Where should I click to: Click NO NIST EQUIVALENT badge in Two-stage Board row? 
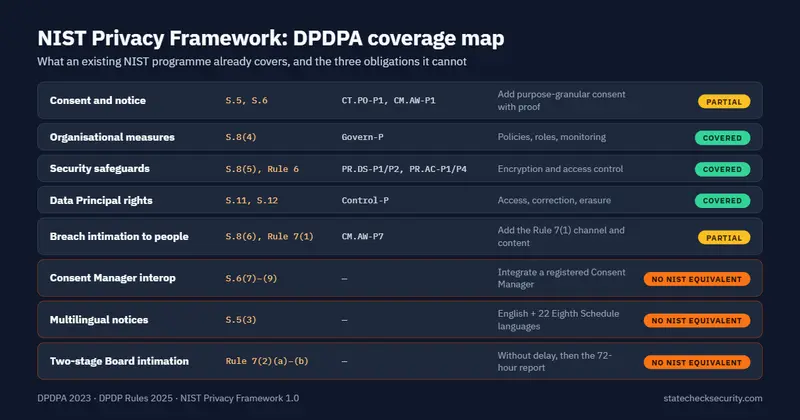tap(697, 362)
